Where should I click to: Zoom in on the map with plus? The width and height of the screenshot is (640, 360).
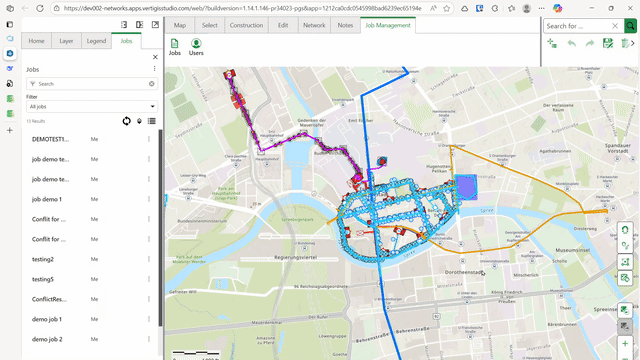pos(625,344)
